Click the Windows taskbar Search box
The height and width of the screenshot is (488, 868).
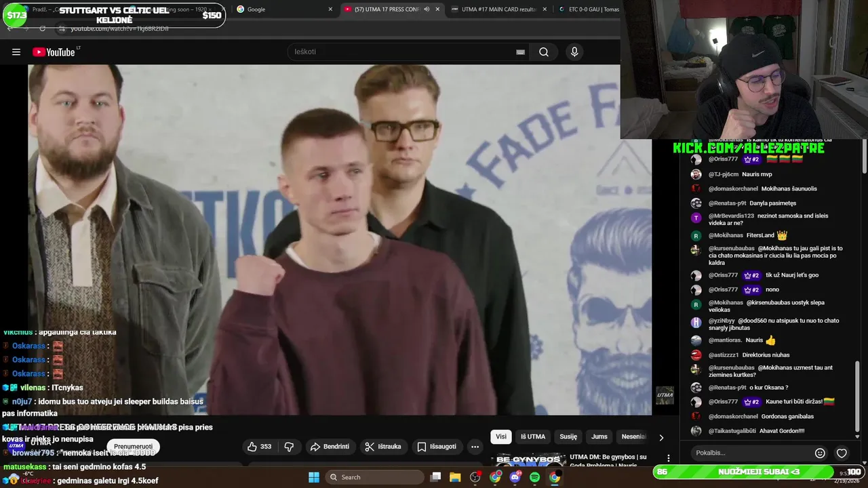(374, 477)
